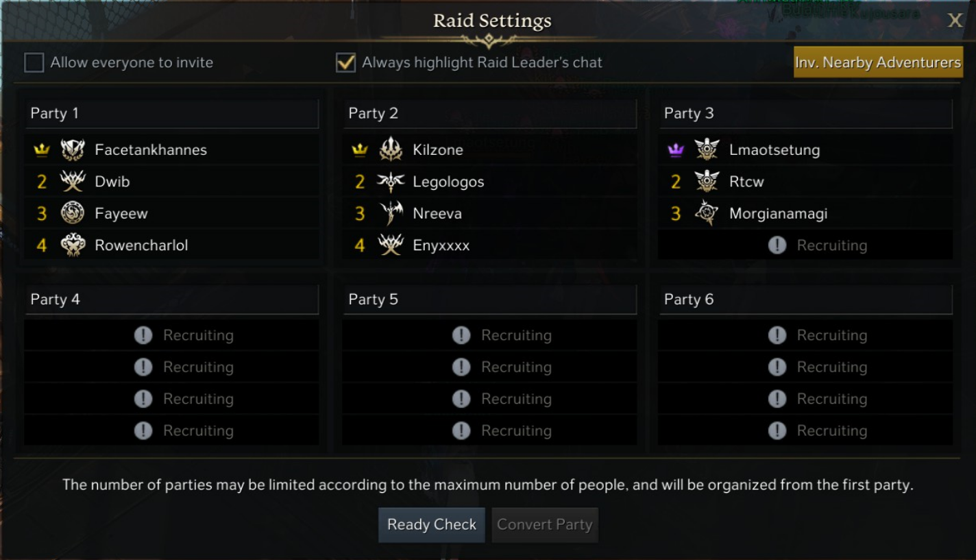The width and height of the screenshot is (976, 560).
Task: Click Morgianamagi's class icon in Party 3
Action: point(707,213)
